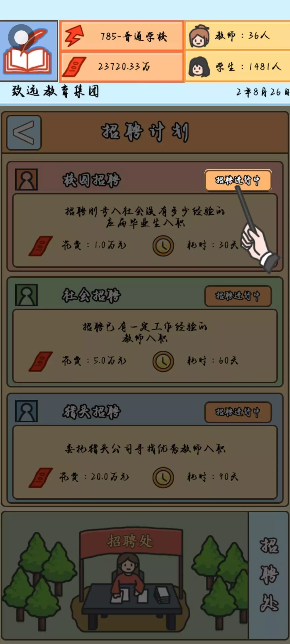
Task: Click highlighted 招聘进行中 button for 校园招聘
Action: pyautogui.click(x=238, y=180)
